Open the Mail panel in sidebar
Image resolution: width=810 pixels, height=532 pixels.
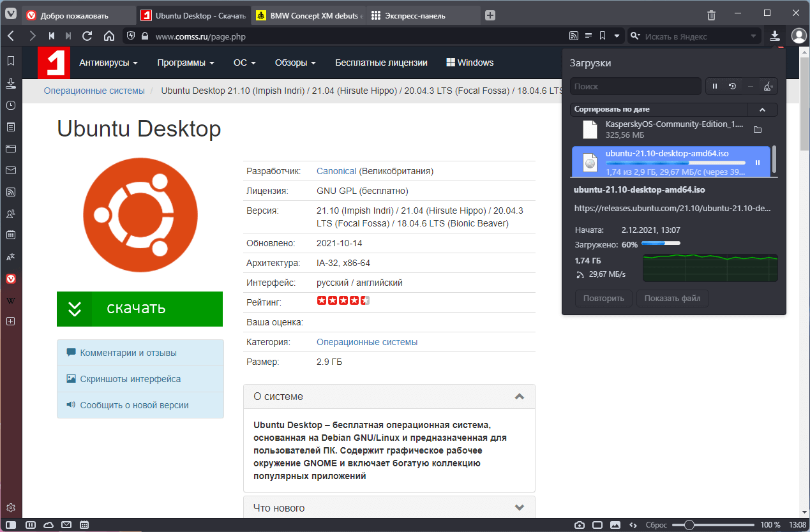pos(11,170)
